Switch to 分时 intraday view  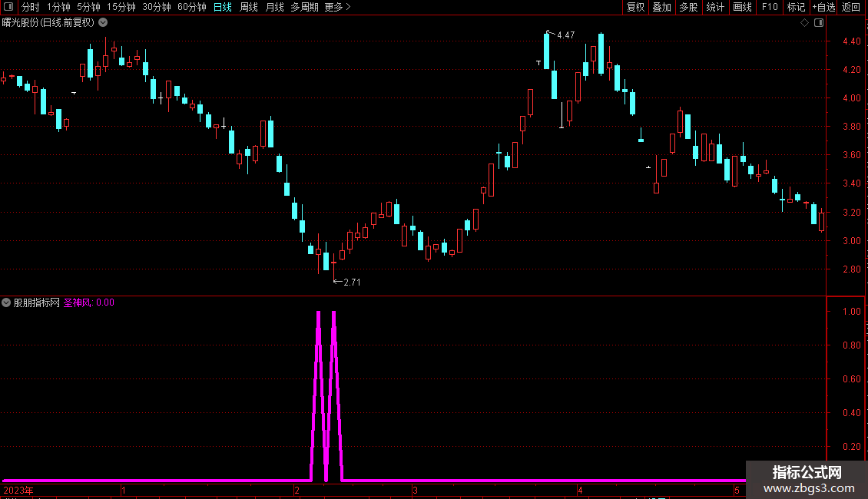coord(31,7)
